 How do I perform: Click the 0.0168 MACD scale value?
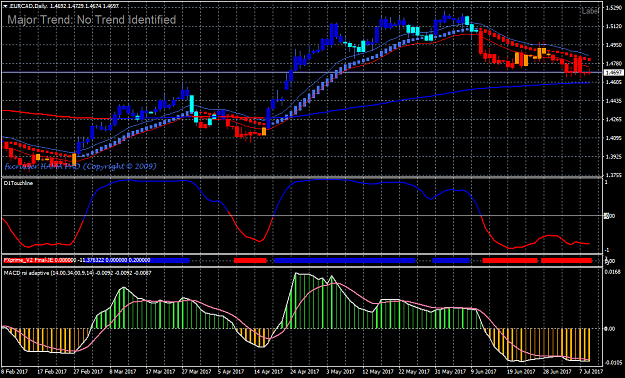[x=612, y=273]
